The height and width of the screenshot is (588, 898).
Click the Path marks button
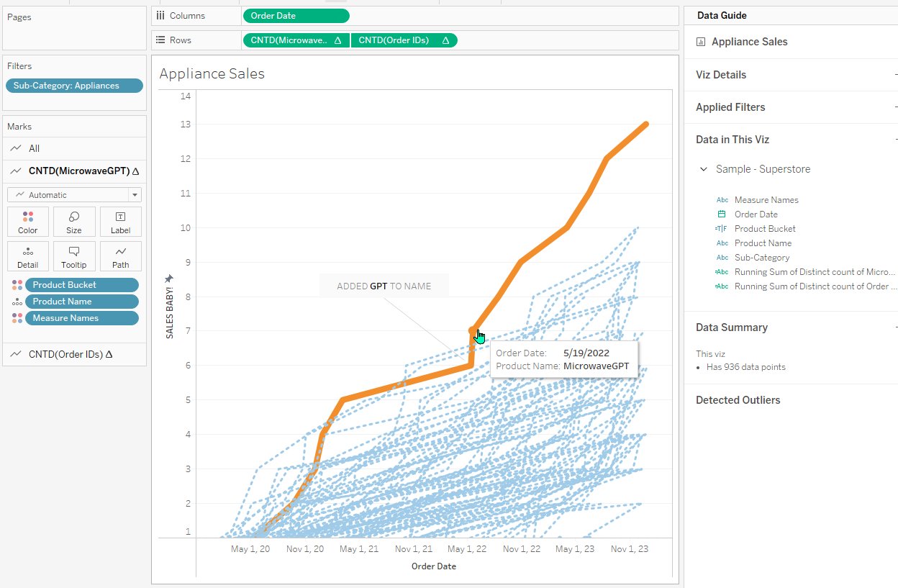pyautogui.click(x=120, y=256)
